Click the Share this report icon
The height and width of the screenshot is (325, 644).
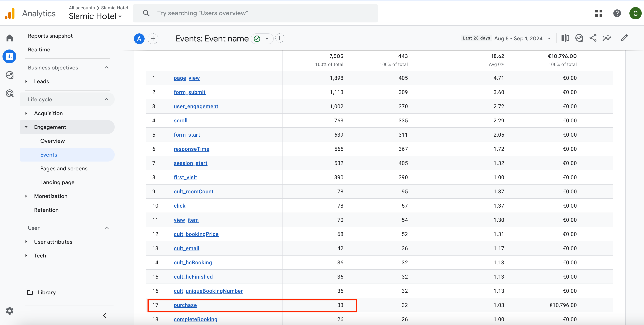tap(593, 38)
